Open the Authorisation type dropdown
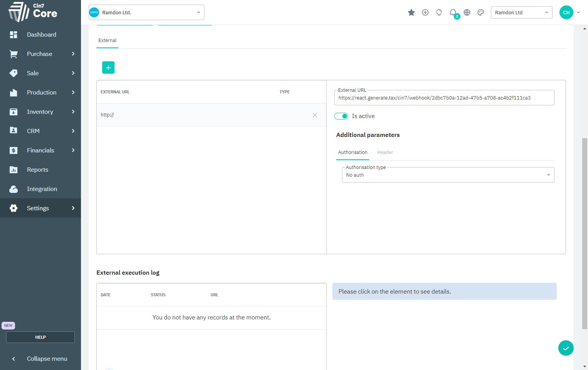This screenshot has height=370, width=588. (448, 175)
